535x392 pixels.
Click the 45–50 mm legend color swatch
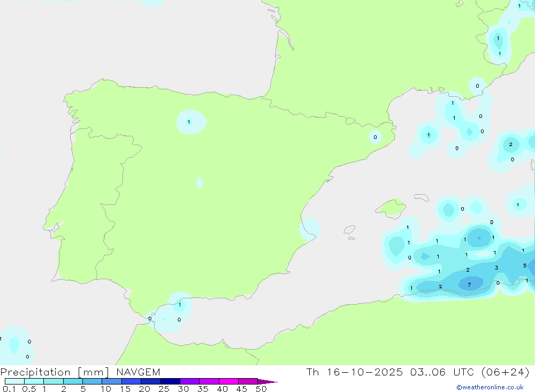pos(248,381)
